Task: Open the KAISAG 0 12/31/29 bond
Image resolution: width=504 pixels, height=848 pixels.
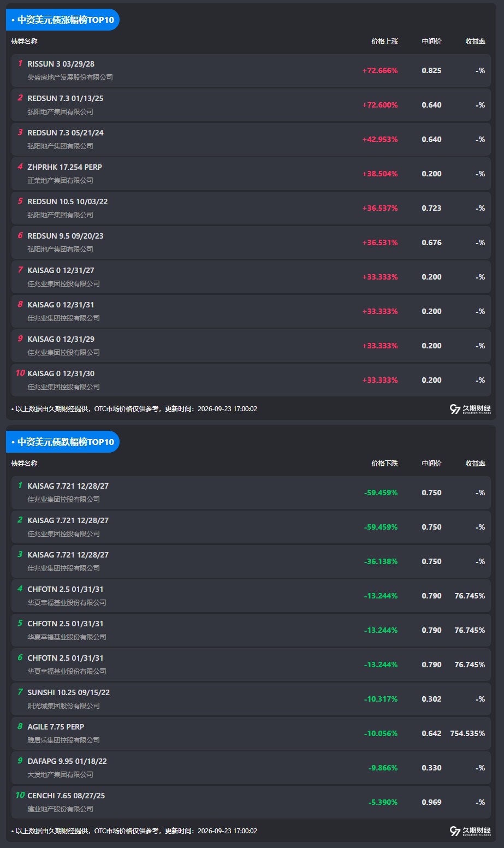Action: tap(61, 339)
